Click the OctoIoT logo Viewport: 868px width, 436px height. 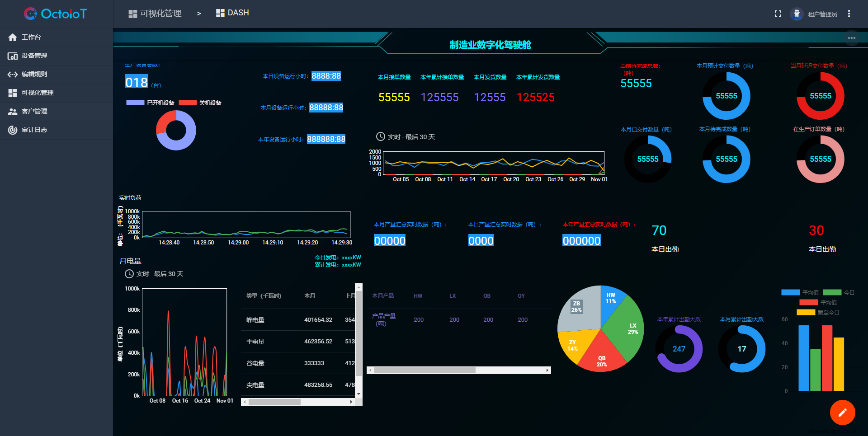tap(55, 14)
